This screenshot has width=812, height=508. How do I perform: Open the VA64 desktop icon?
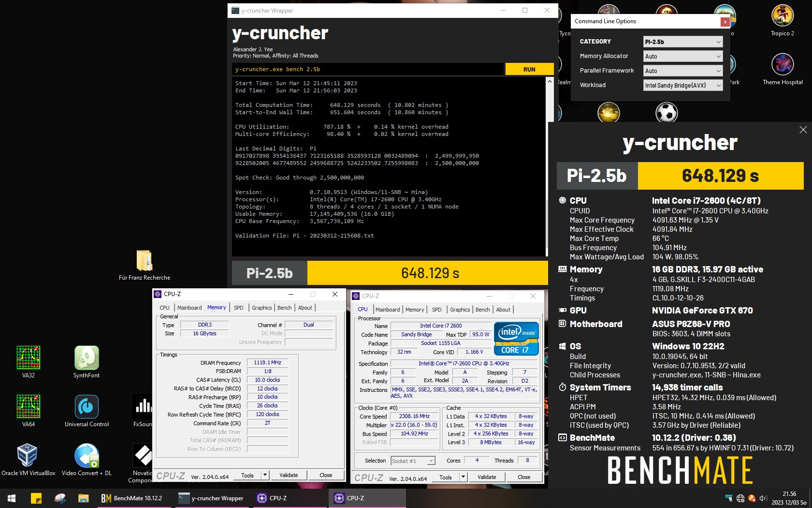[x=29, y=411]
